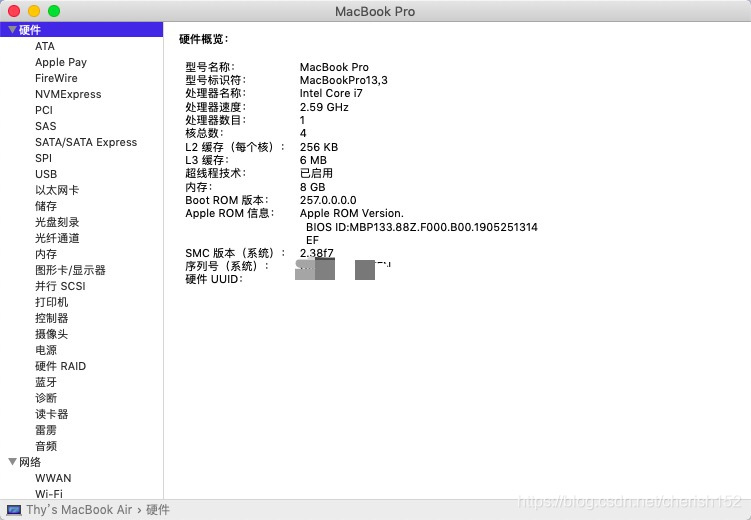Select 并行 SCSI entry
The width and height of the screenshot is (751, 520).
[60, 286]
